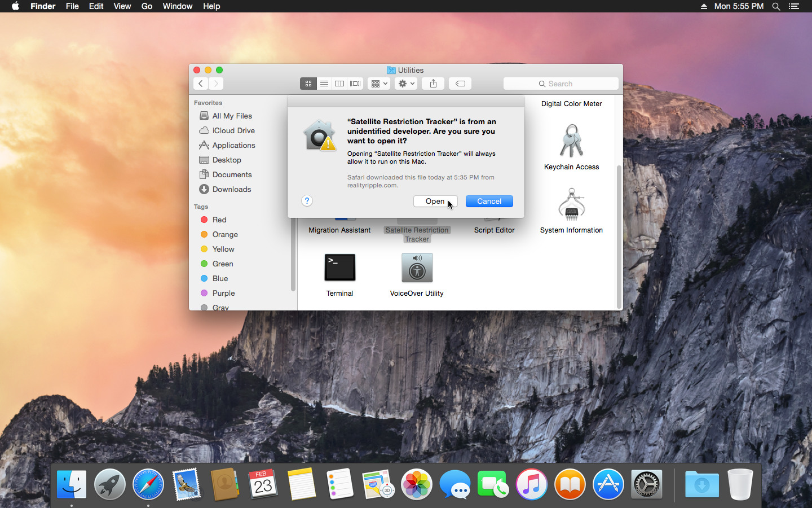Viewport: 812px width, 508px height.
Task: Open the Downloads stack in the Dock
Action: point(701,484)
